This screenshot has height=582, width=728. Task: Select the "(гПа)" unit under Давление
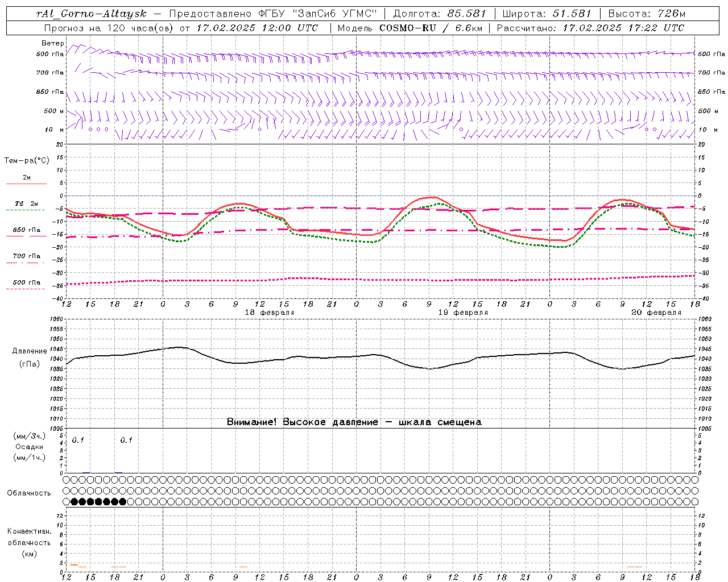pyautogui.click(x=30, y=364)
